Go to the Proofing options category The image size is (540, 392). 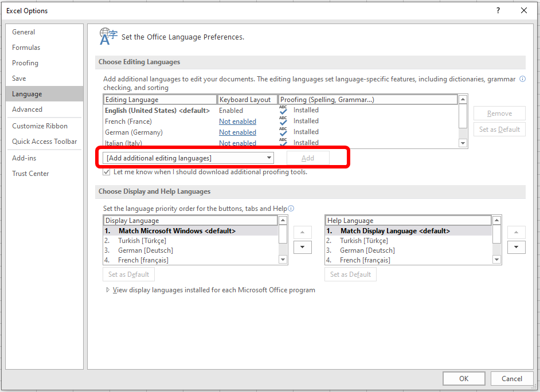click(44, 63)
